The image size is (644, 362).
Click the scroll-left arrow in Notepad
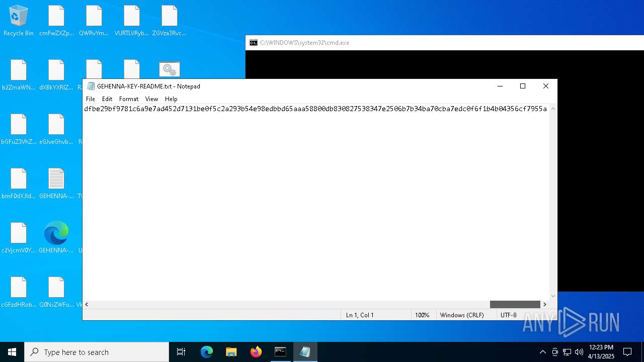[87, 304]
